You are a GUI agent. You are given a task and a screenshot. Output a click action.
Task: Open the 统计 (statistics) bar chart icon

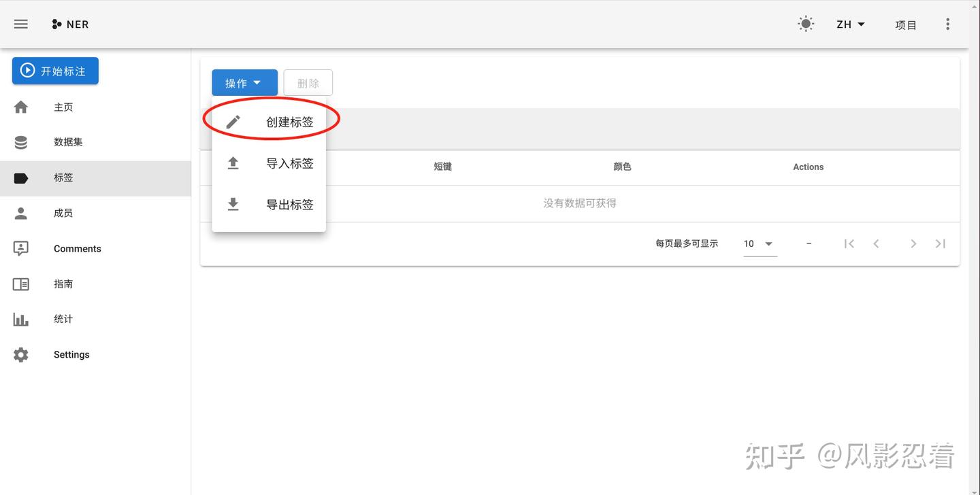(20, 319)
